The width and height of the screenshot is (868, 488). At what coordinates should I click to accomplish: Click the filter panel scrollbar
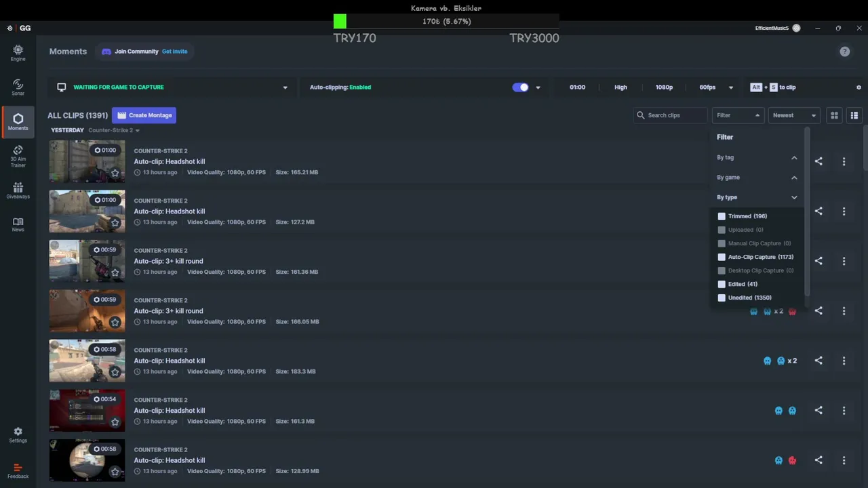pos(807,212)
